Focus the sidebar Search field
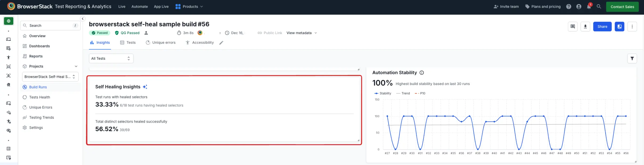The height and width of the screenshot is (165, 644). point(50,26)
